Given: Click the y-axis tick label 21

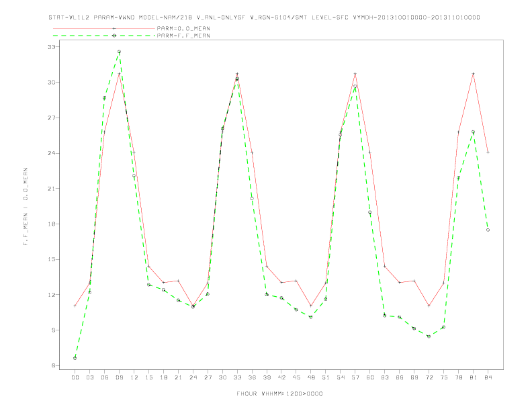Looking at the screenshot, I should pyautogui.click(x=51, y=189).
